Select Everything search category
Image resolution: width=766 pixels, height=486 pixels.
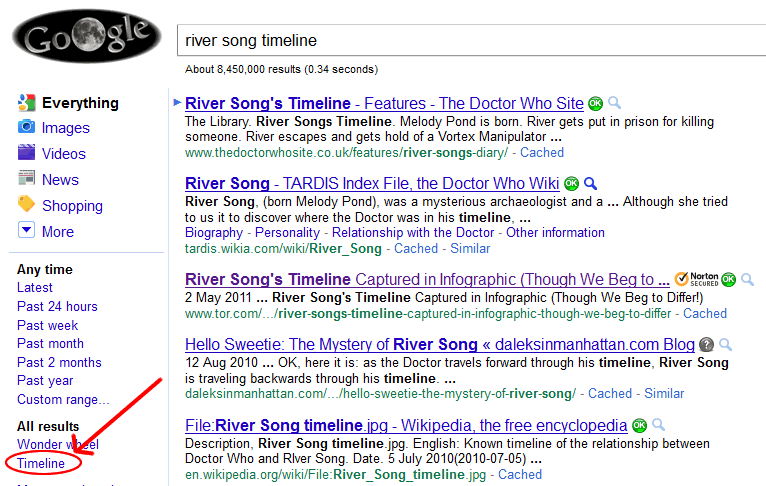[x=80, y=103]
